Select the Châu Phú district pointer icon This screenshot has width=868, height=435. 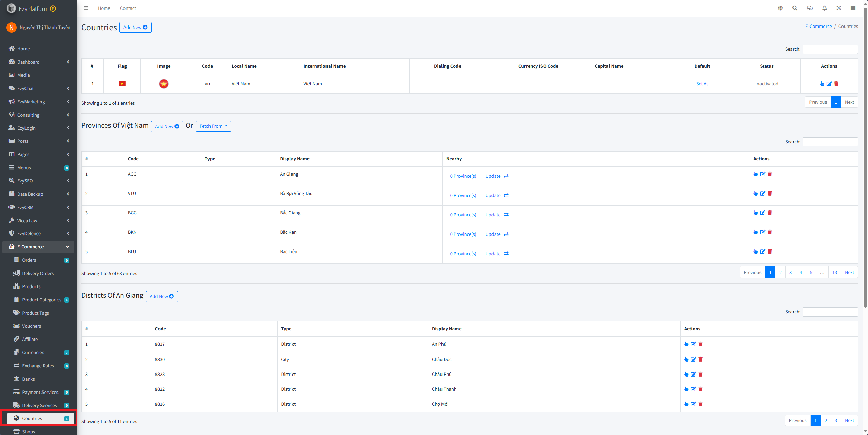[686, 374]
